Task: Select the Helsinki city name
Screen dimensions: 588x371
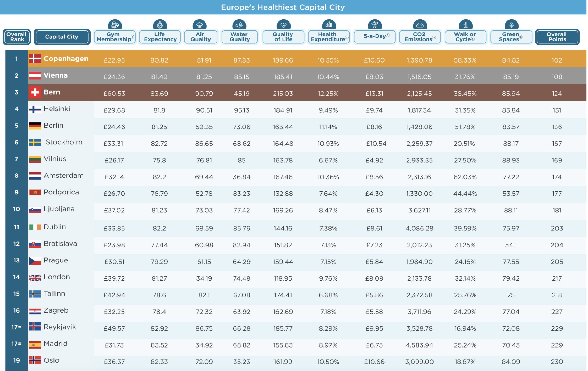Action: pos(57,109)
